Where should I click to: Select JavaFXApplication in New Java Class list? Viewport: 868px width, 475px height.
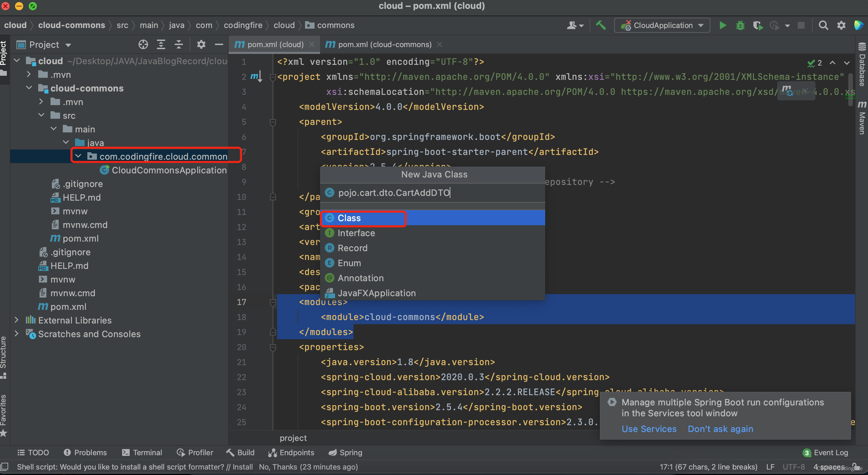pyautogui.click(x=432, y=293)
